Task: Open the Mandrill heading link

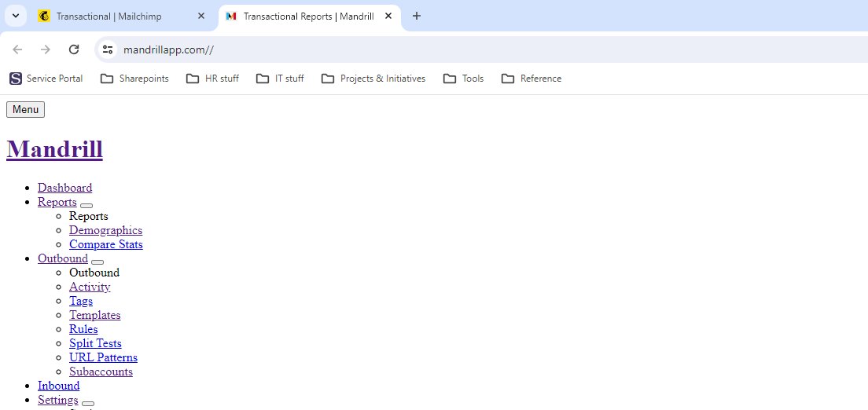Action: click(54, 148)
